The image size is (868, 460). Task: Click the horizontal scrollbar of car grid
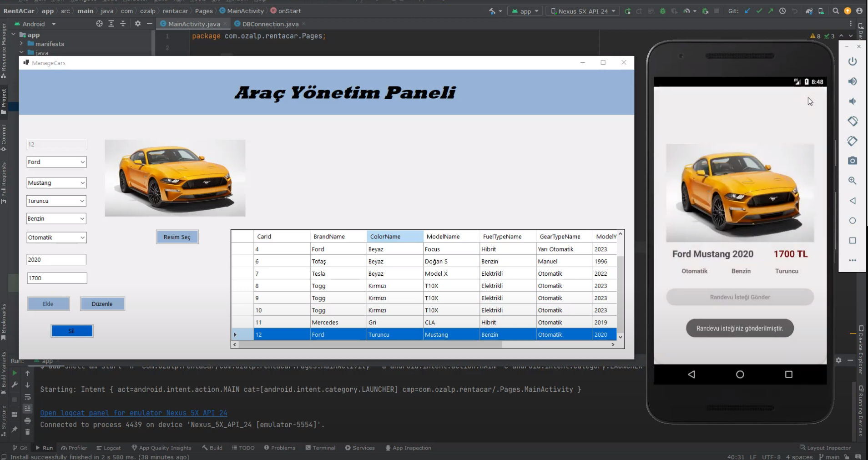coord(369,345)
